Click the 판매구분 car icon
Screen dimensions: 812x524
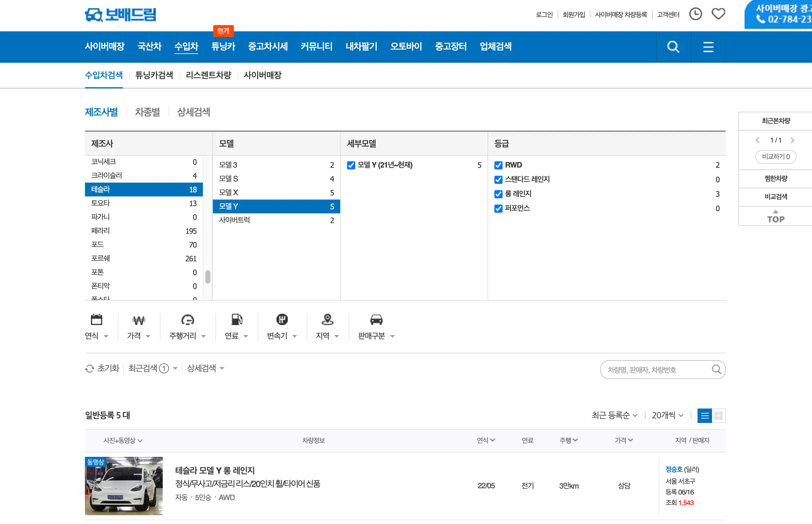tap(376, 319)
